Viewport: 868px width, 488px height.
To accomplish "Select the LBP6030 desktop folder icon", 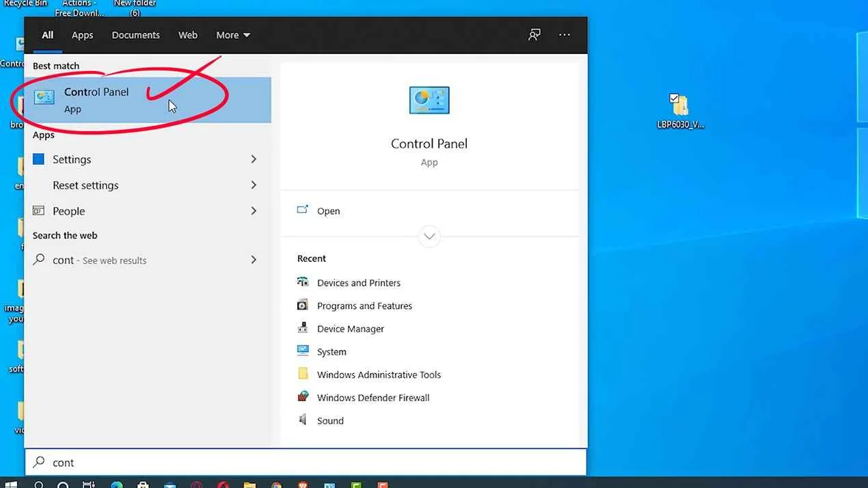I will coord(679,105).
